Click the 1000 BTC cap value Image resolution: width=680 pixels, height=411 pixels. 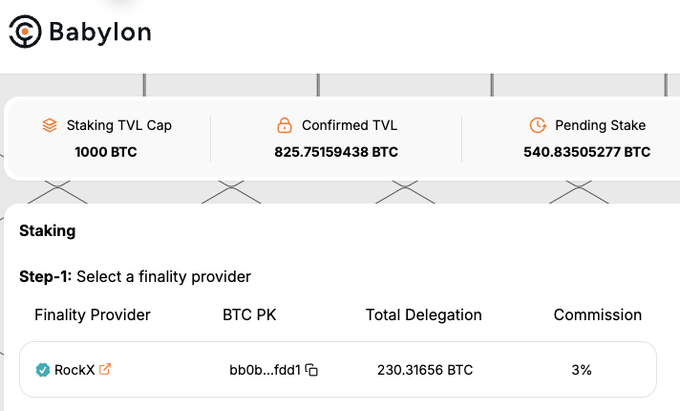click(x=106, y=153)
